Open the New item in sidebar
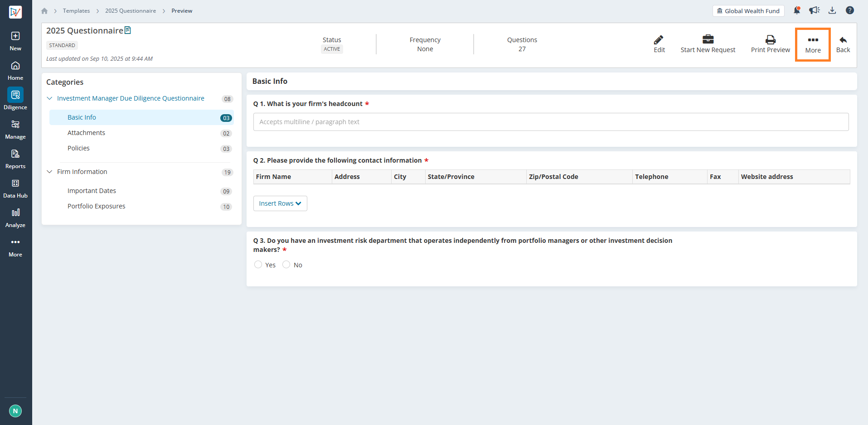Image resolution: width=868 pixels, height=425 pixels. point(15,41)
